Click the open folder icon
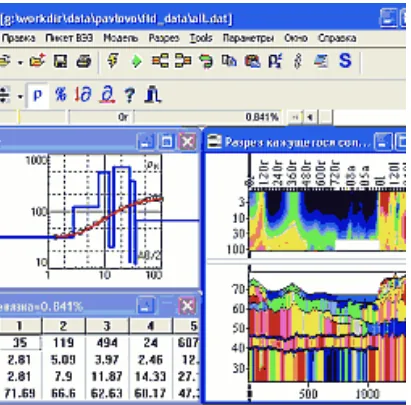The image size is (411, 405). [37, 62]
